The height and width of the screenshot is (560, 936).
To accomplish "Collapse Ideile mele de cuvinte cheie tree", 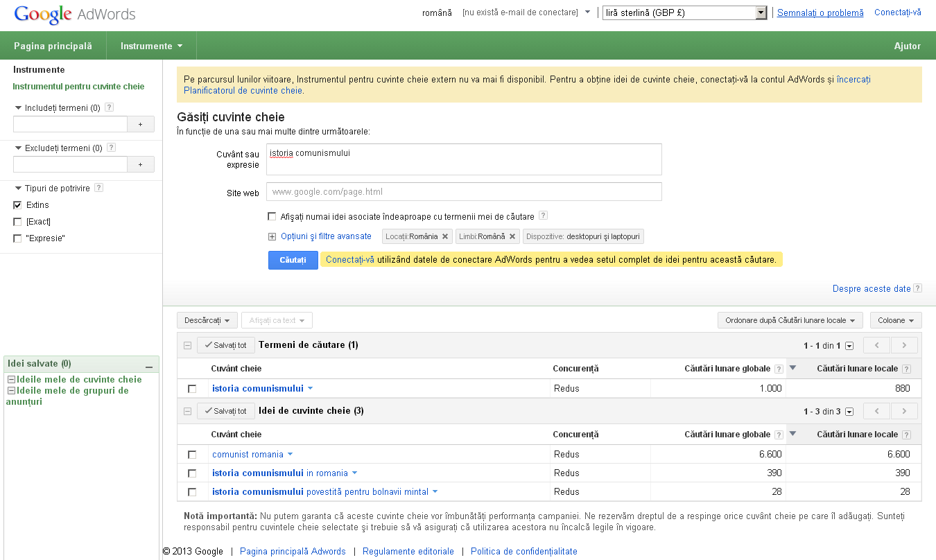I will (x=10, y=379).
